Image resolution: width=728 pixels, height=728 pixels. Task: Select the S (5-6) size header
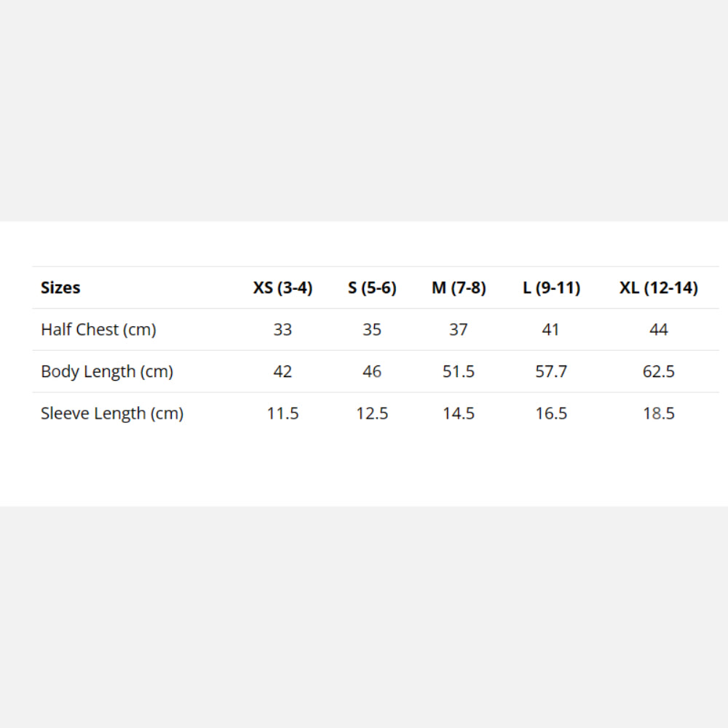point(372,288)
